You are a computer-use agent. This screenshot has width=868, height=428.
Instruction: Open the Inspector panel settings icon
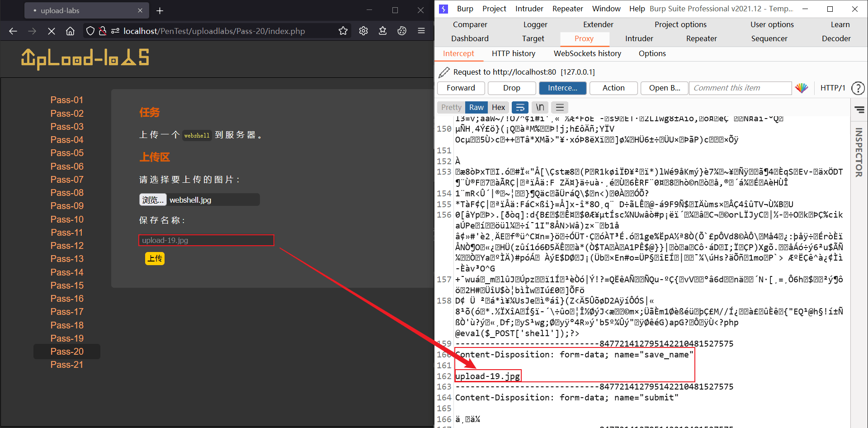859,109
